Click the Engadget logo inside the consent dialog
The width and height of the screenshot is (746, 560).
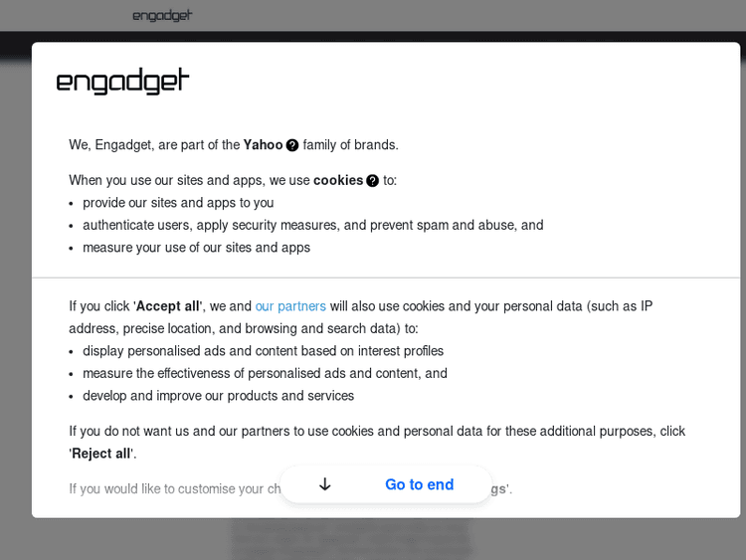click(122, 81)
